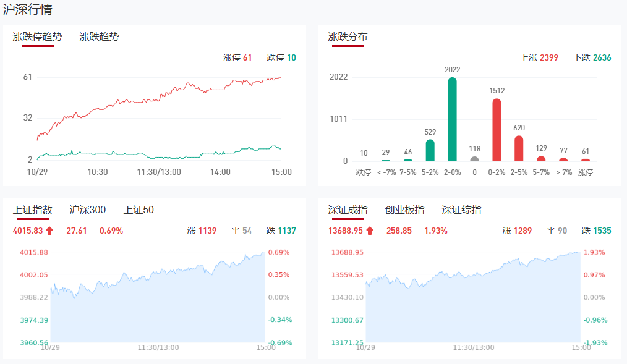Switch to the 上证50 tab

[139, 210]
